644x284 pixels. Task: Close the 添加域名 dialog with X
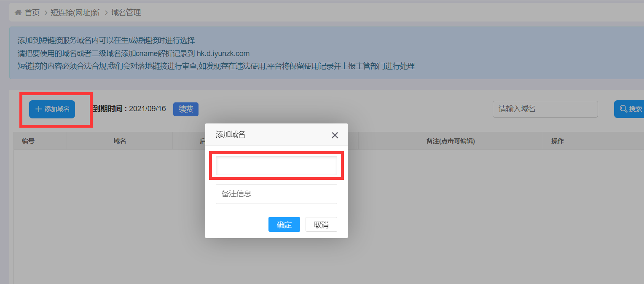335,135
